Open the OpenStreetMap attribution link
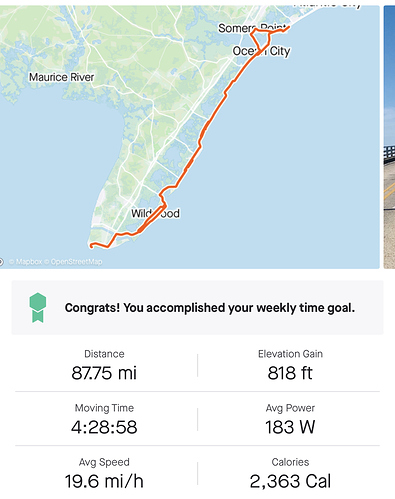Screen dimensions: 395x499 coord(73,262)
